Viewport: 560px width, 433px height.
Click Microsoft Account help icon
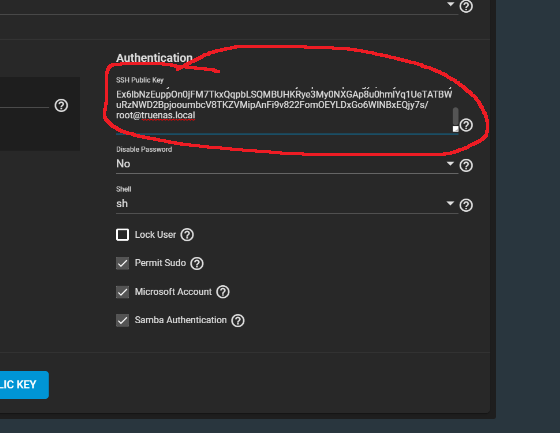pos(223,292)
